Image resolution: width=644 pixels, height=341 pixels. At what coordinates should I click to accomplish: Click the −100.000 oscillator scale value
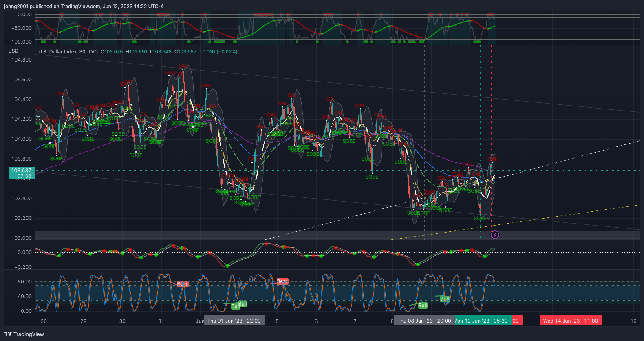tap(20, 42)
